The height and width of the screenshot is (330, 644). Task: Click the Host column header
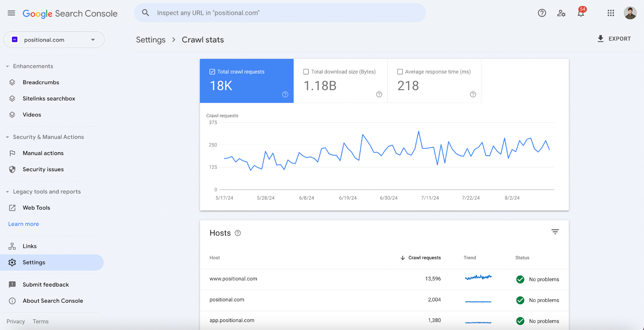point(215,258)
